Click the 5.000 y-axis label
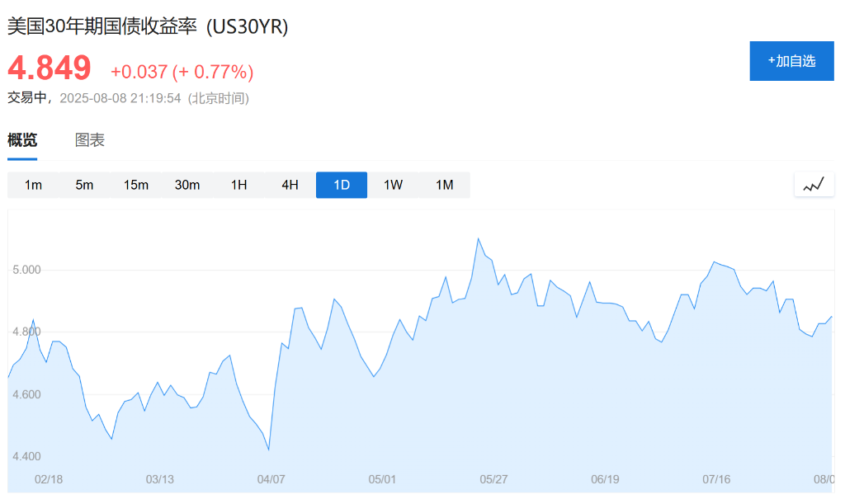Image resolution: width=845 pixels, height=504 pixels. [26, 270]
